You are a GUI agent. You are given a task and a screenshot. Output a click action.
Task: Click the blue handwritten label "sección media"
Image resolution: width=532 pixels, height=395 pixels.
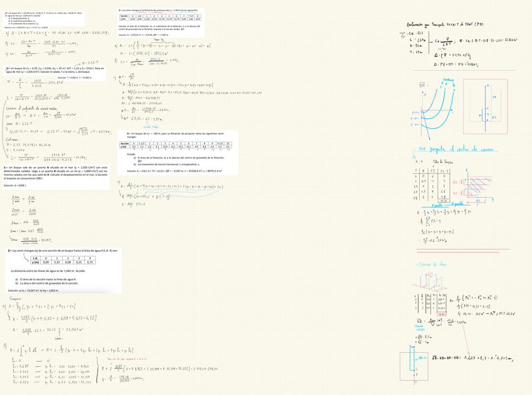[151, 127]
